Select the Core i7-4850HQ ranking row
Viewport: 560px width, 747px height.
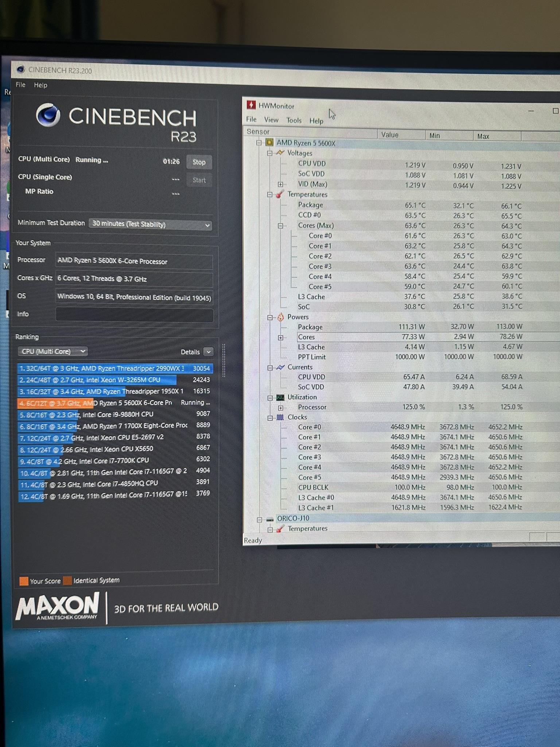click(x=115, y=483)
